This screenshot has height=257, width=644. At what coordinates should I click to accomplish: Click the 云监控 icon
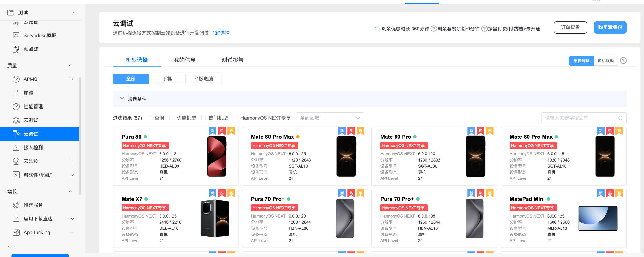click(x=16, y=161)
